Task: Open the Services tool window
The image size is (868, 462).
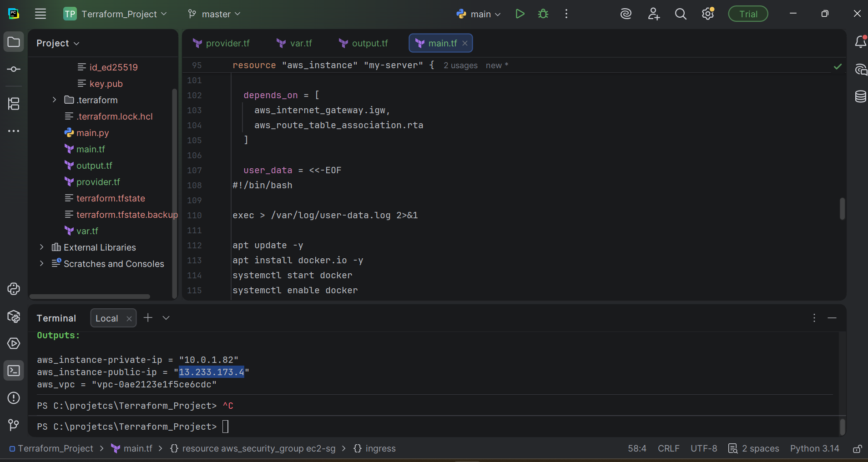Action: [14, 343]
